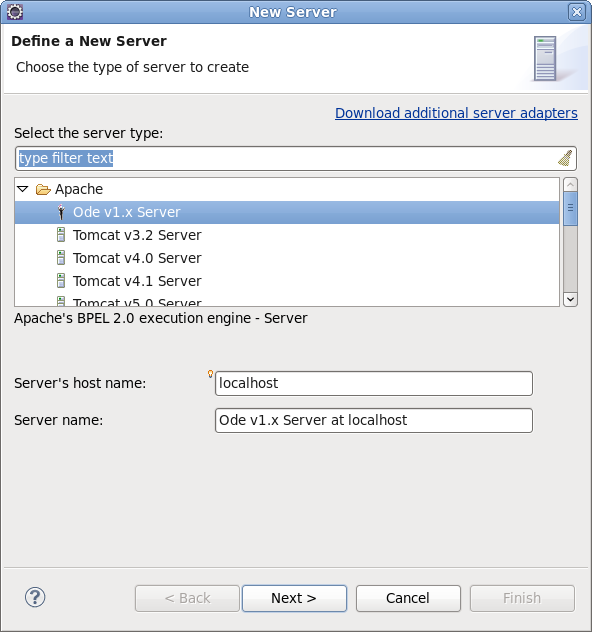592x632 pixels.
Task: Click the scrollbar down arrow of server list
Action: pyautogui.click(x=570, y=299)
